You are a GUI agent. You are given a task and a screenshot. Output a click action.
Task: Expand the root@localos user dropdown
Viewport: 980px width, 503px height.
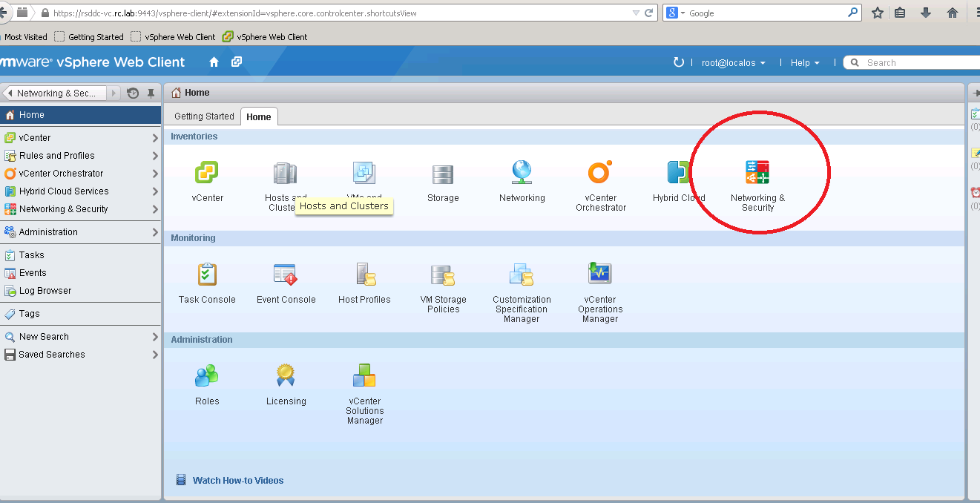click(733, 63)
